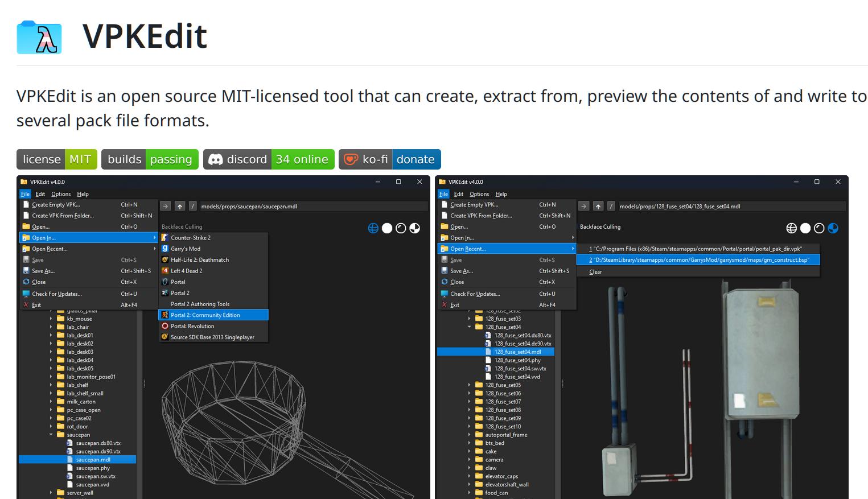Open recent portal_pak_dir.vpk entry
The height and width of the screenshot is (499, 868).
698,249
